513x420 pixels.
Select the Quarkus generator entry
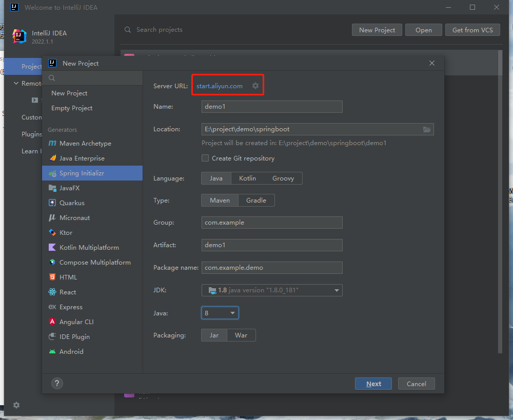click(x=92, y=203)
